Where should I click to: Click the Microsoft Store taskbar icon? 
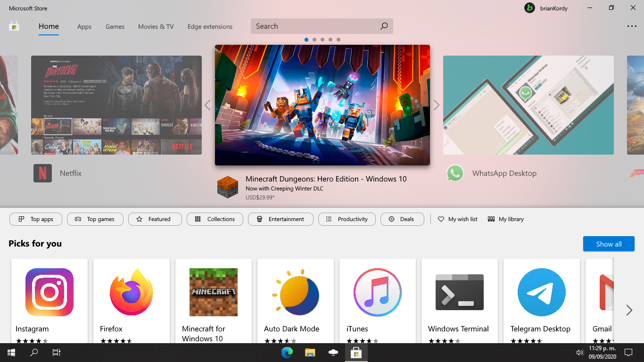pyautogui.click(x=356, y=353)
